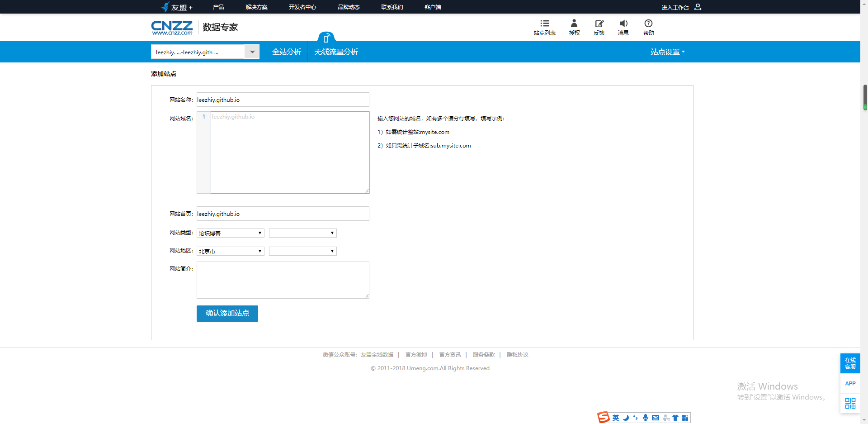The image size is (868, 424).
Task: Open the 服务条款 footer link
Action: coord(483,355)
